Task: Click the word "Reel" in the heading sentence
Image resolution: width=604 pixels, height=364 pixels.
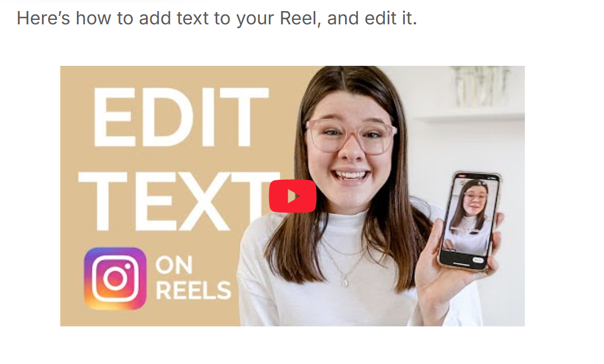Action: click(299, 18)
